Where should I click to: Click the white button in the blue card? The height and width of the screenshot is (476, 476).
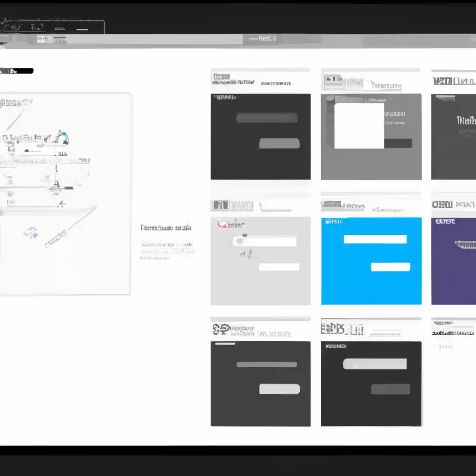(x=390, y=267)
